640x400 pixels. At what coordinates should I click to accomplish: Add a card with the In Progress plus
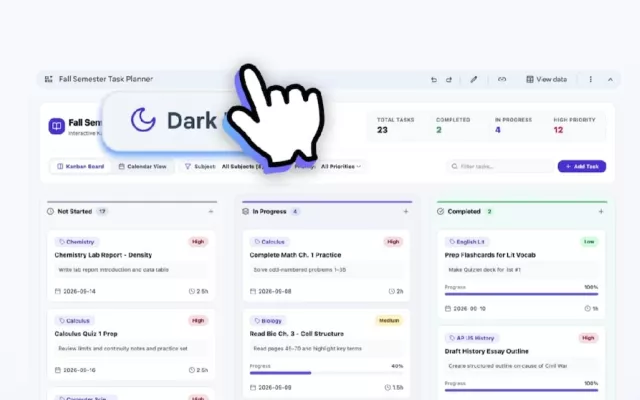coord(406,211)
